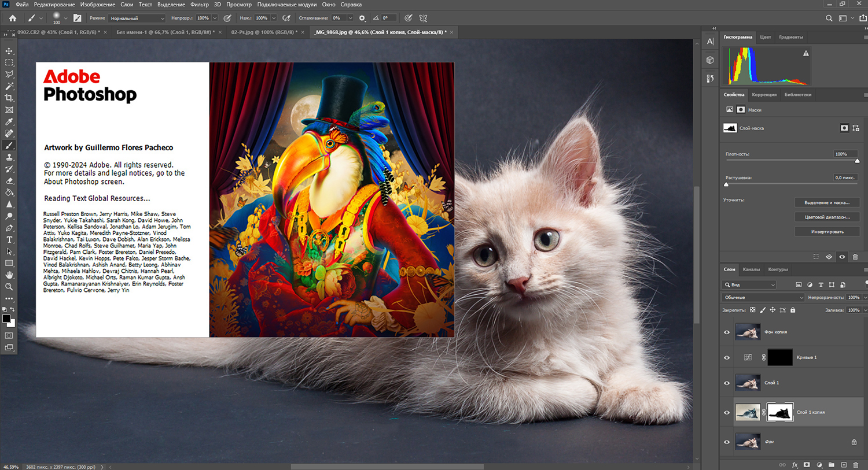
Task: Open the 'Фильтр' menu
Action: tap(199, 5)
